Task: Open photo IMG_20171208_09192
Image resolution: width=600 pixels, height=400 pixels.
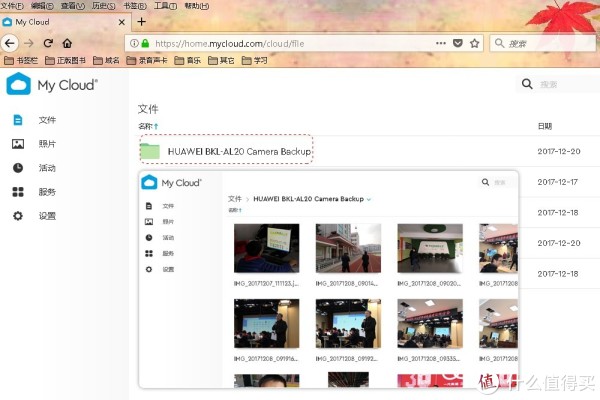Action: click(348, 323)
